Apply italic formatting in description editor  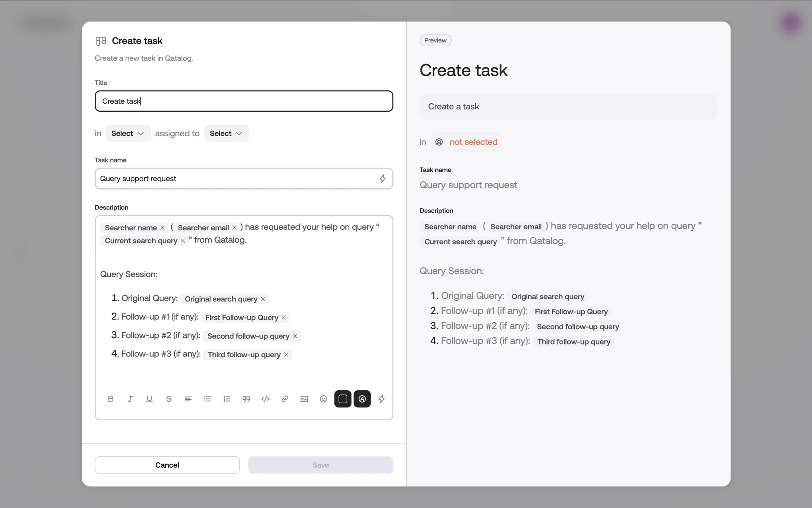point(130,399)
